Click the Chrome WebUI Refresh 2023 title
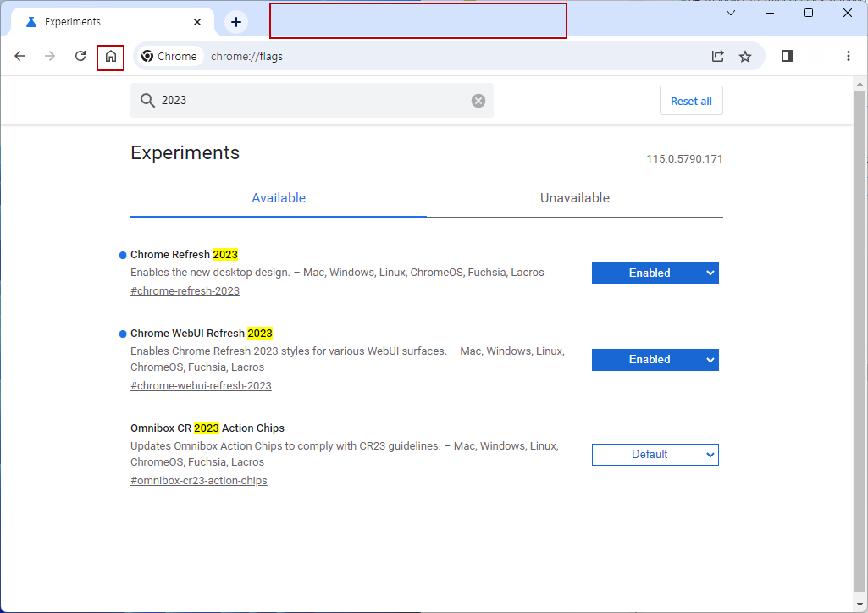Screen dimensions: 868x613 pos(202,333)
